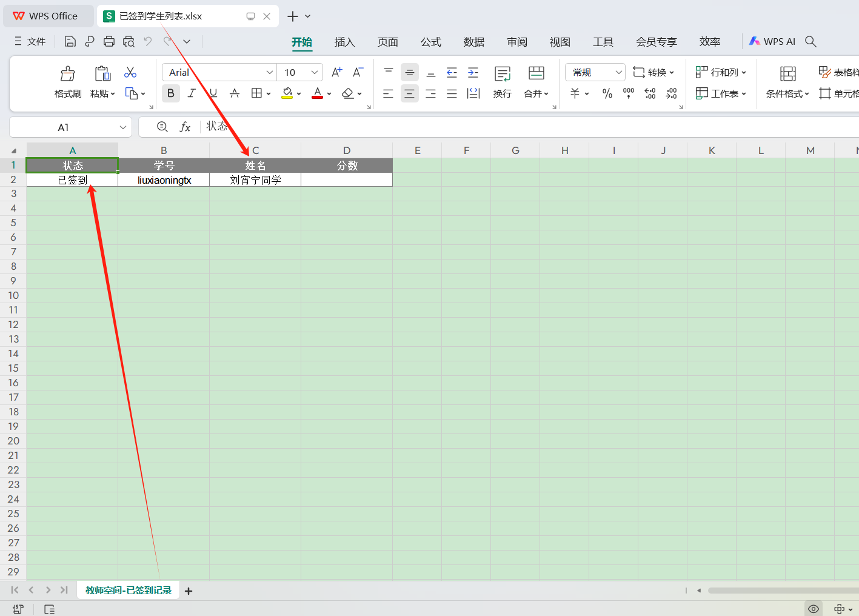Image resolution: width=859 pixels, height=616 pixels.
Task: Expand the Arial font name dropdown
Action: tap(270, 72)
